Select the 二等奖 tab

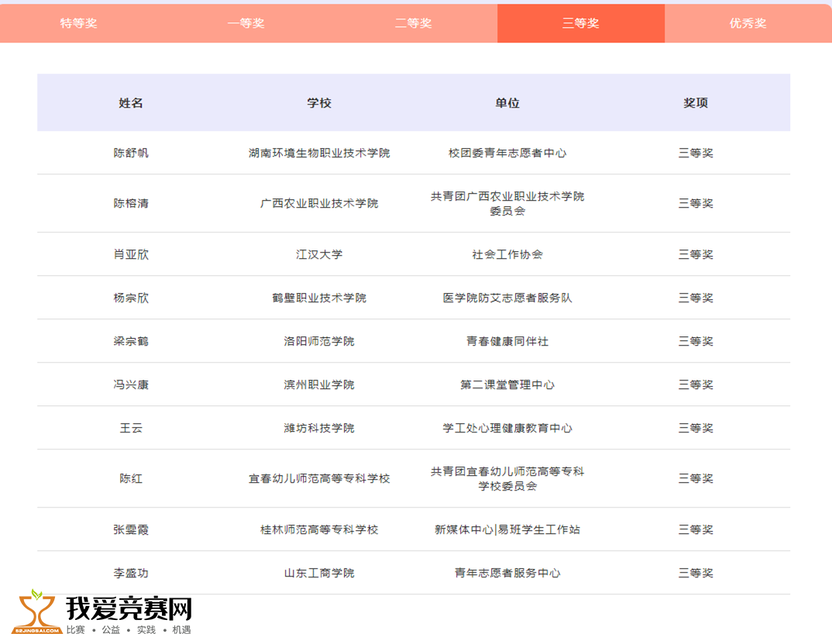pos(414,23)
